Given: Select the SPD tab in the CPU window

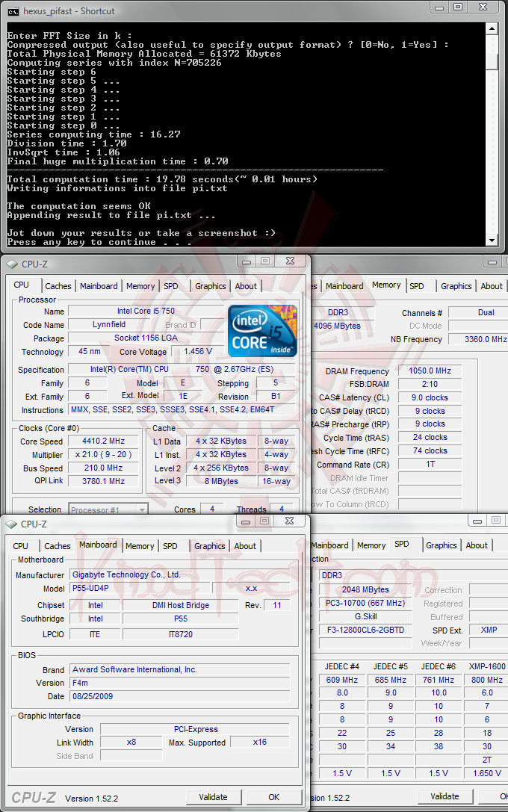Looking at the screenshot, I should pos(171,286).
